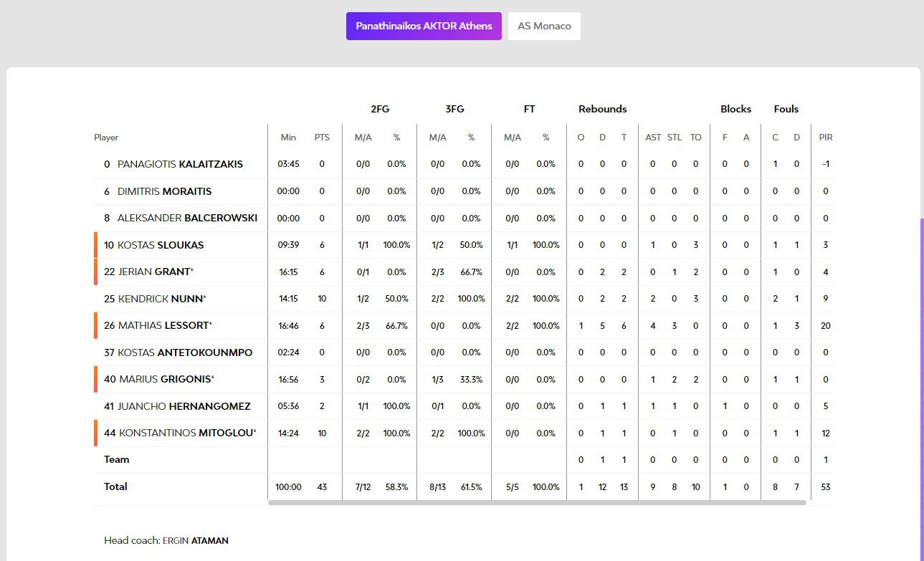Click head coach Ergin Ataman's name
This screenshot has width=924, height=561.
point(195,540)
